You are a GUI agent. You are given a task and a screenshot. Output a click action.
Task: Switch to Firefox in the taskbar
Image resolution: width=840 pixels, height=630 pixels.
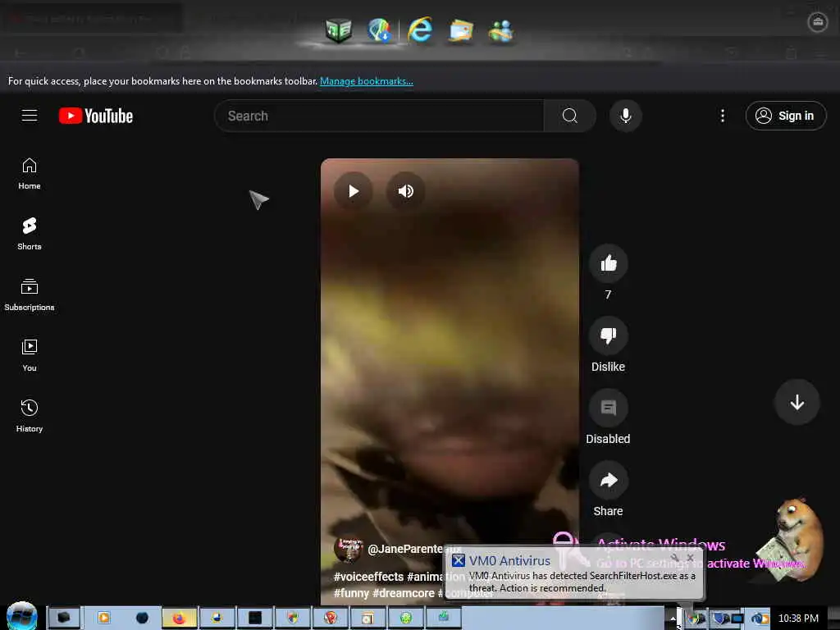click(x=180, y=618)
